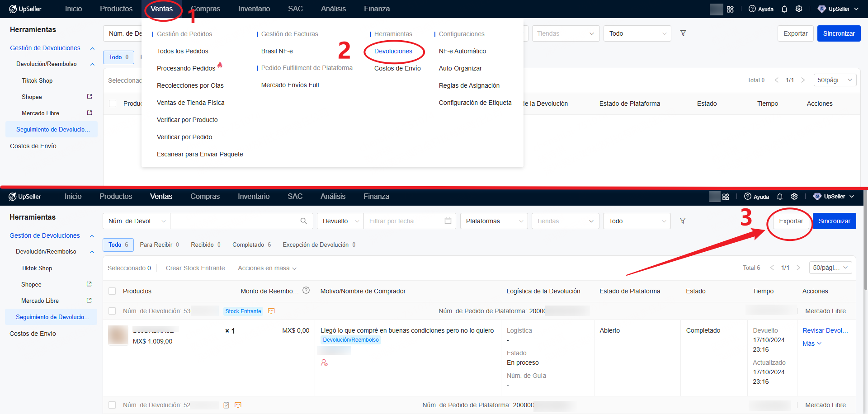Select Devoluciones in the Ventas menu
The height and width of the screenshot is (414, 868).
pos(393,51)
